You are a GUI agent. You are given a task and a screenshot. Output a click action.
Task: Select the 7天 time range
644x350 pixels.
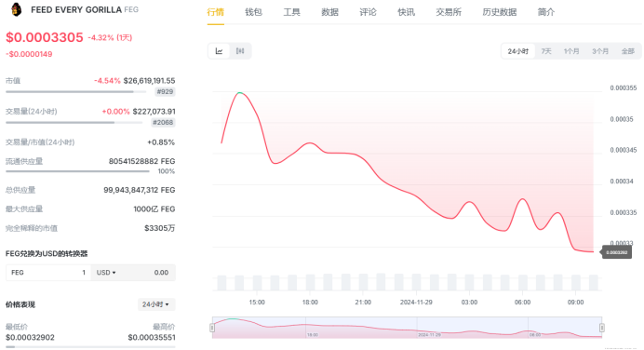(546, 51)
